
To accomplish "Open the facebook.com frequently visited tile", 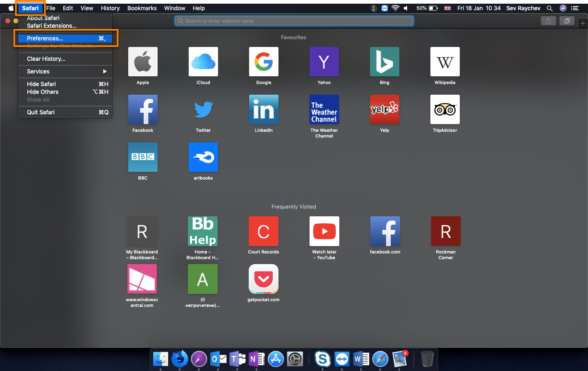I will [x=385, y=231].
